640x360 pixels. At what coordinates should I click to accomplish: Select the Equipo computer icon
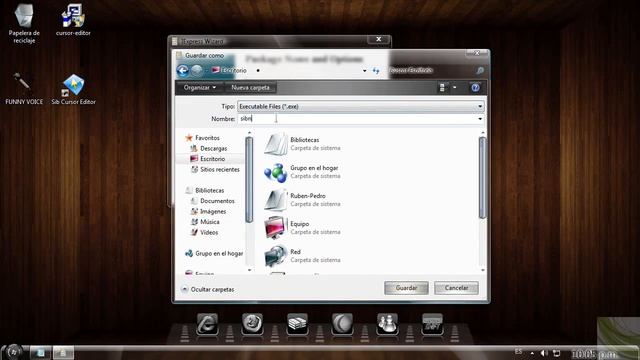click(x=275, y=227)
